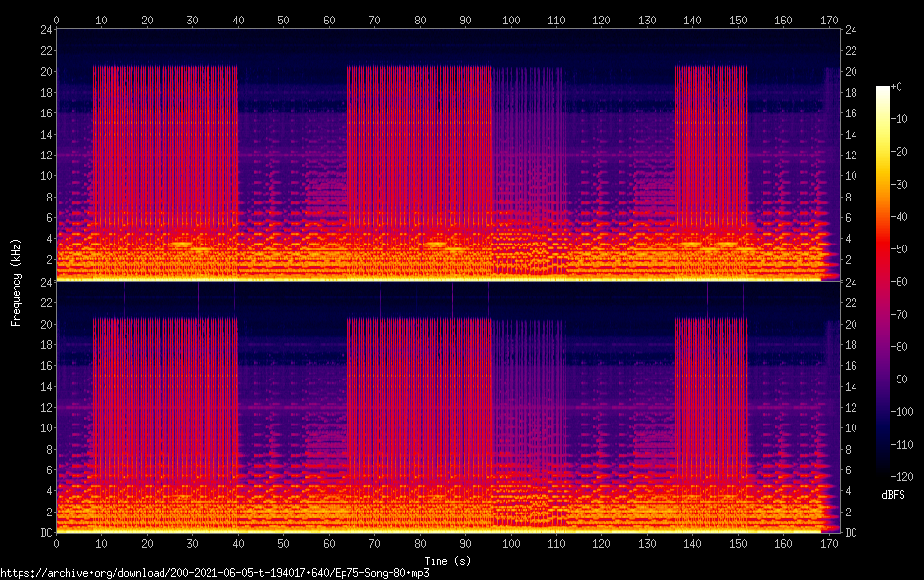Select the '-120' color scale label
This screenshot has height=580, width=924.
(901, 477)
